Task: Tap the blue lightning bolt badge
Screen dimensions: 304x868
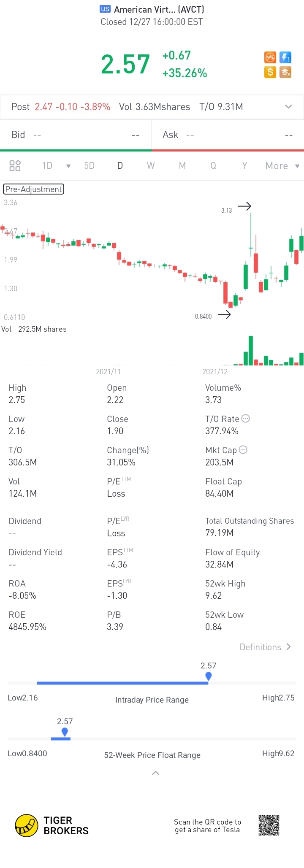Action: [286, 57]
